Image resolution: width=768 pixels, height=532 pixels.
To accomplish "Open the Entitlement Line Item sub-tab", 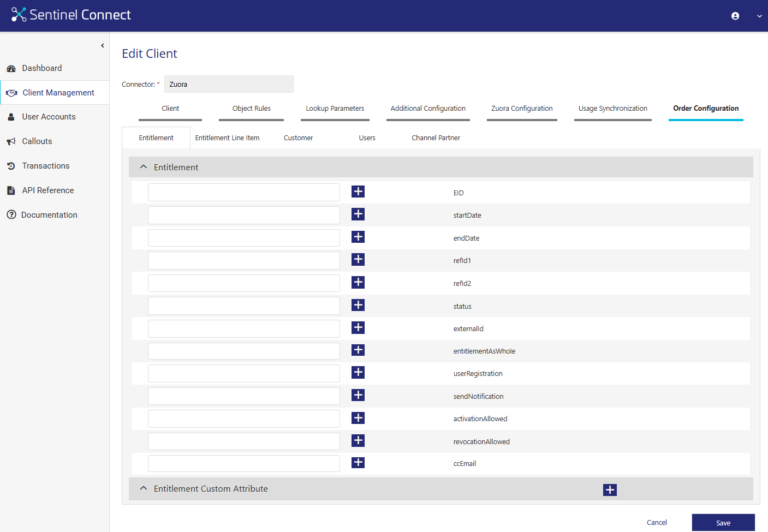I will [227, 138].
